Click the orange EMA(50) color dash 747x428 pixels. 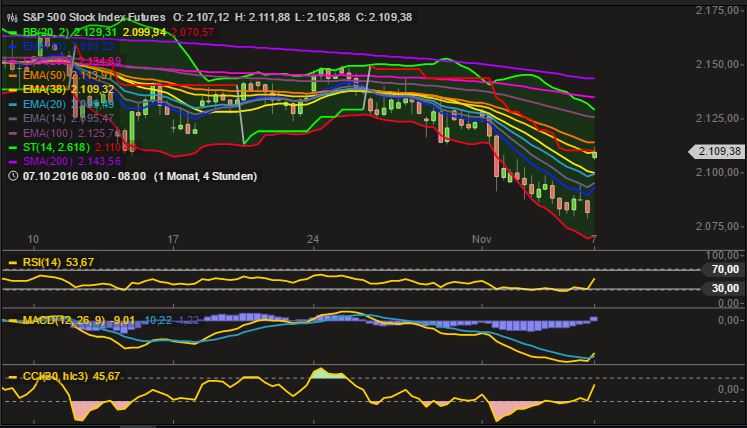coord(13,75)
